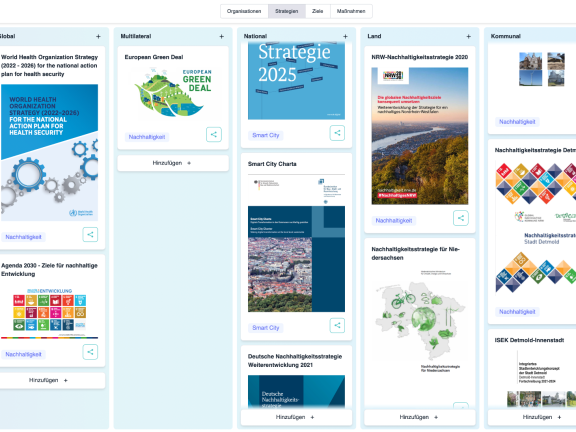
Task: Open ISEK Detmold-Innenstadt cover image
Action: pyautogui.click(x=536, y=378)
